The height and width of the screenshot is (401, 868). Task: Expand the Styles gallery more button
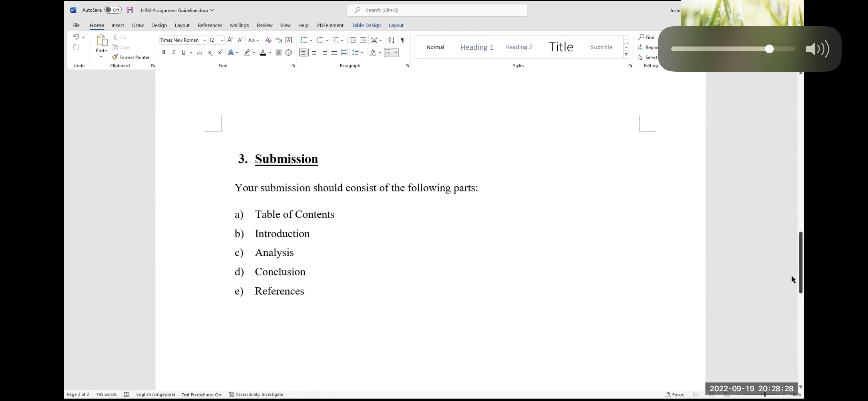[x=626, y=55]
